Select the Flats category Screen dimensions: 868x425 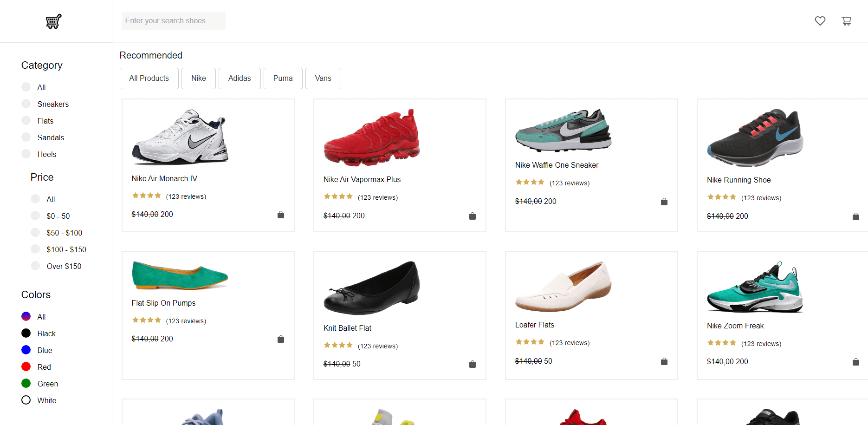[26, 120]
